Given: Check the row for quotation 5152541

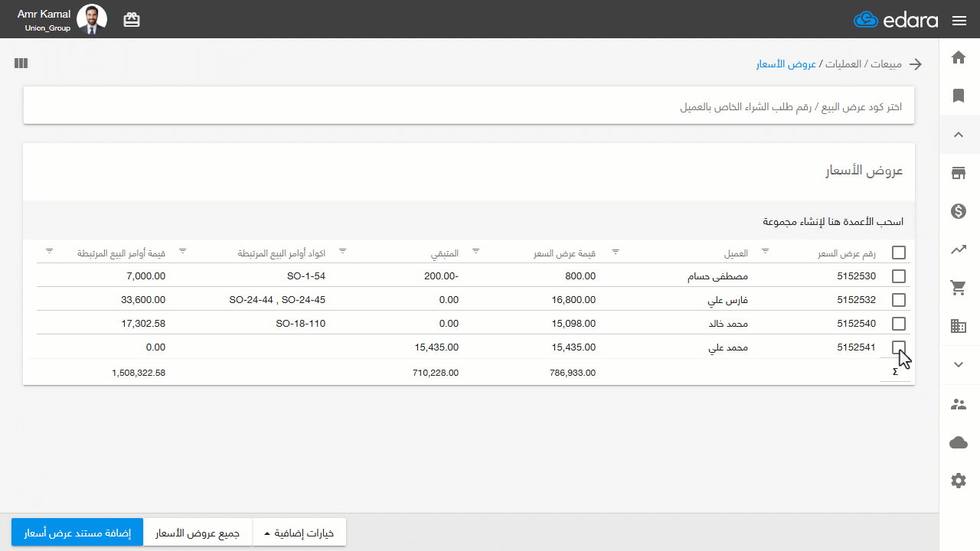Looking at the screenshot, I should click(899, 347).
